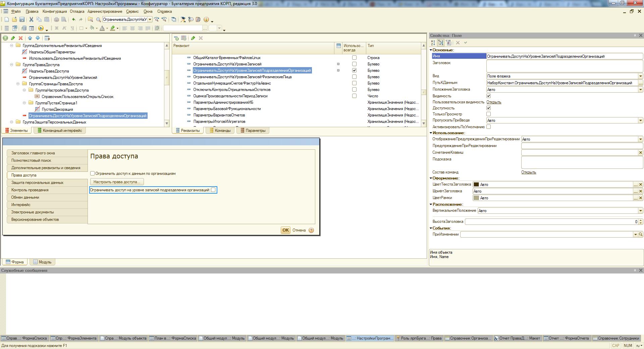Image resolution: width=644 pixels, height=349 pixels.
Task: Select Защита персональных данных page
Action: [47, 183]
